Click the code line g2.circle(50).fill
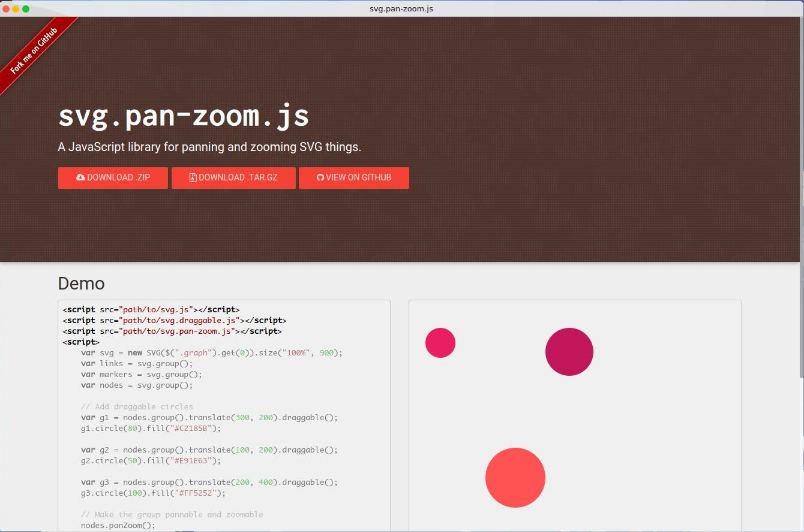The width and height of the screenshot is (804, 532). pyautogui.click(x=151, y=461)
